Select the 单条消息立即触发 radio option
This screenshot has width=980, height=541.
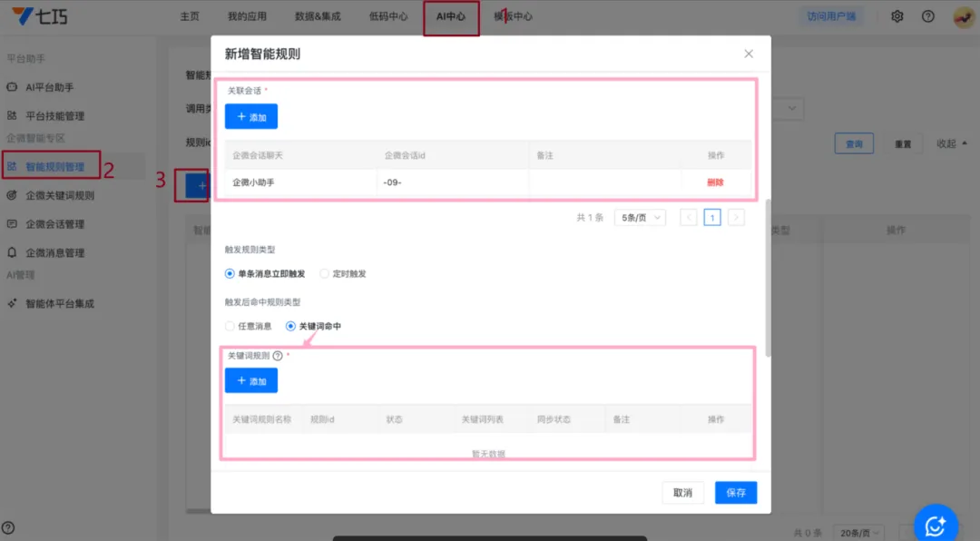(230, 273)
